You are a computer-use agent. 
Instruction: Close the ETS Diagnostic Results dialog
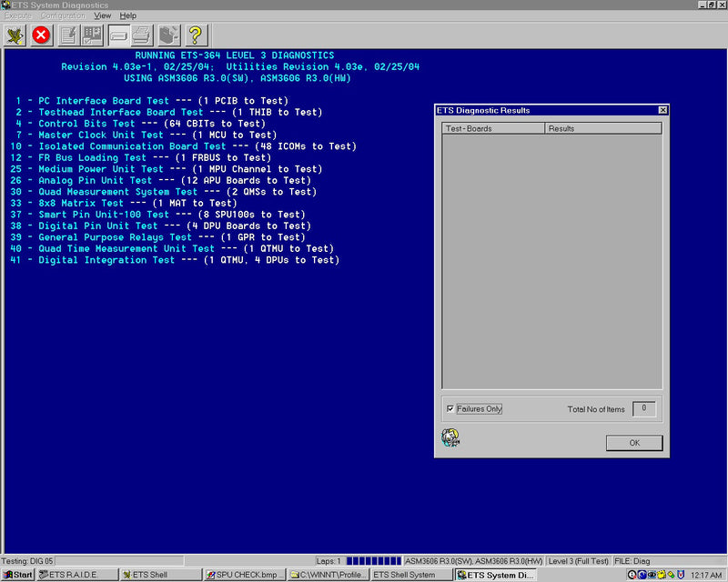click(662, 110)
